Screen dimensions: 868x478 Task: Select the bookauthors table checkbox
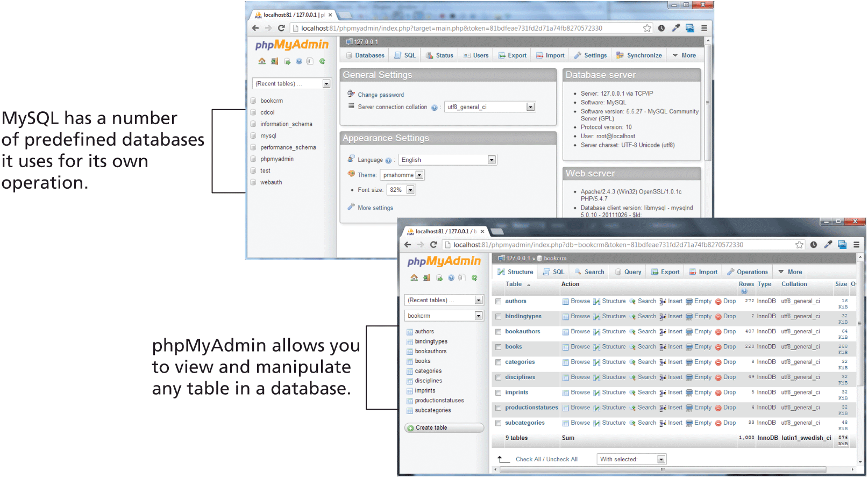(499, 332)
